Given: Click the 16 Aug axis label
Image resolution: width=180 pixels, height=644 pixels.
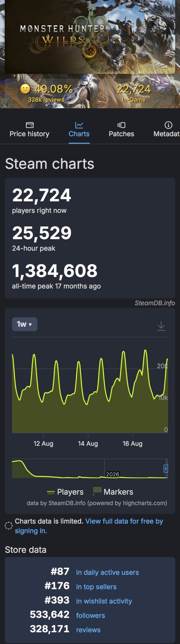Looking at the screenshot, I should point(133,444).
